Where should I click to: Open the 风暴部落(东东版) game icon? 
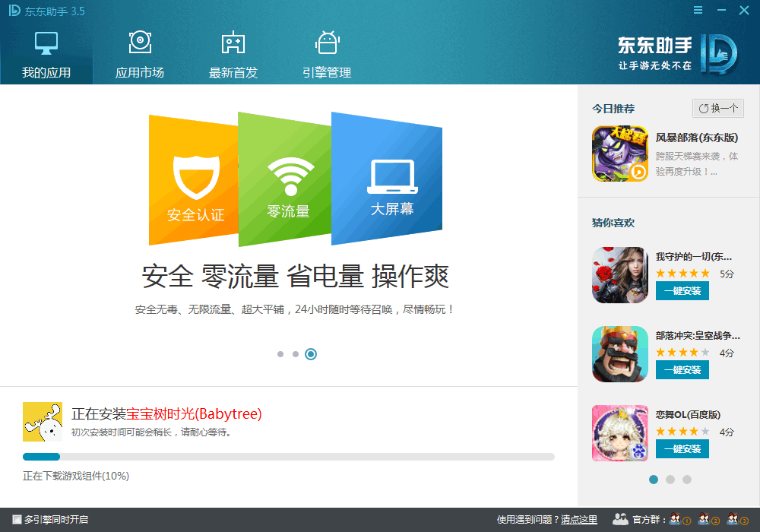620,154
